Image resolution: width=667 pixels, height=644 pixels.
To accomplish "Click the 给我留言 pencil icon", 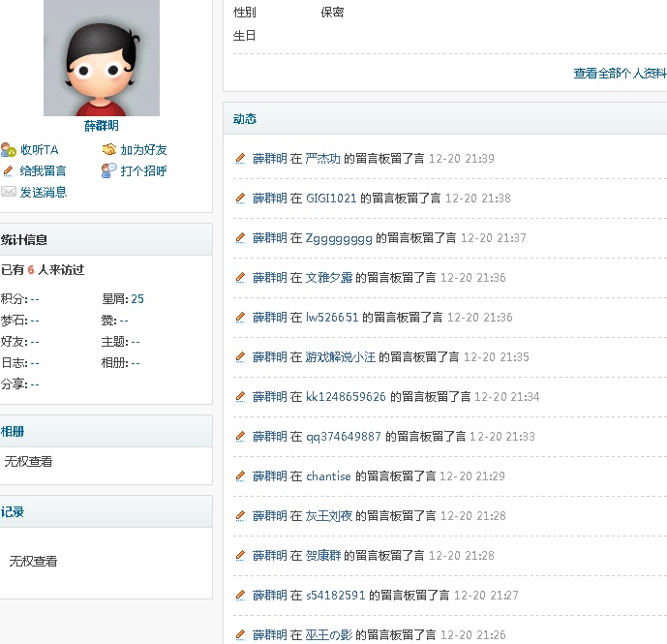I will [8, 171].
